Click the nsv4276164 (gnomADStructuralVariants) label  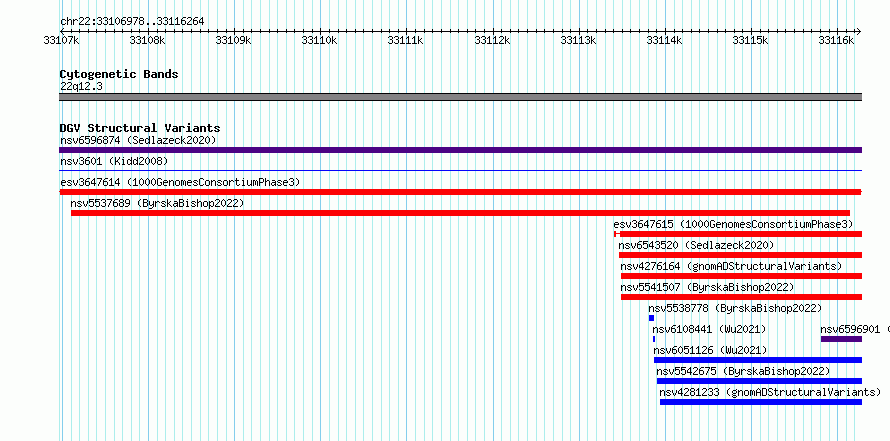point(731,266)
